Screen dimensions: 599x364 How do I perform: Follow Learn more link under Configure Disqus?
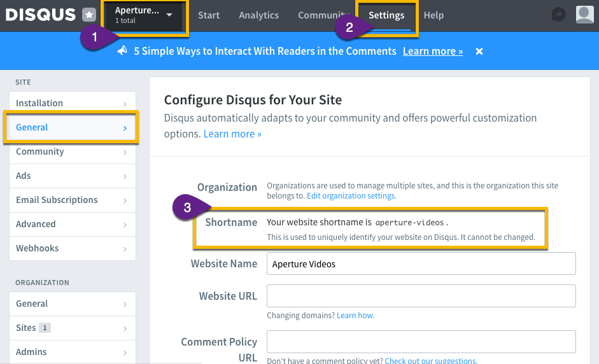[x=232, y=134]
